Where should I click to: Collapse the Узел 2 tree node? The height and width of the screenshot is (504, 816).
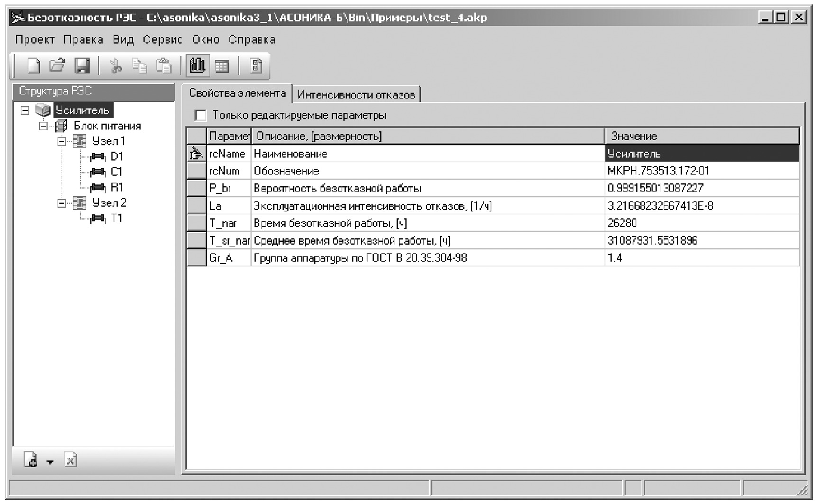(x=62, y=203)
